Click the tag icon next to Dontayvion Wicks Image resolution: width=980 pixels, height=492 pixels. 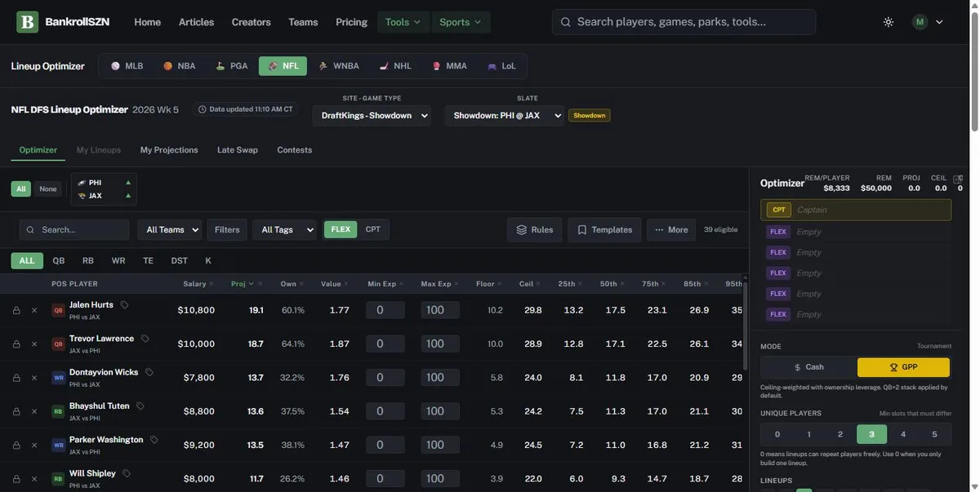pos(149,372)
